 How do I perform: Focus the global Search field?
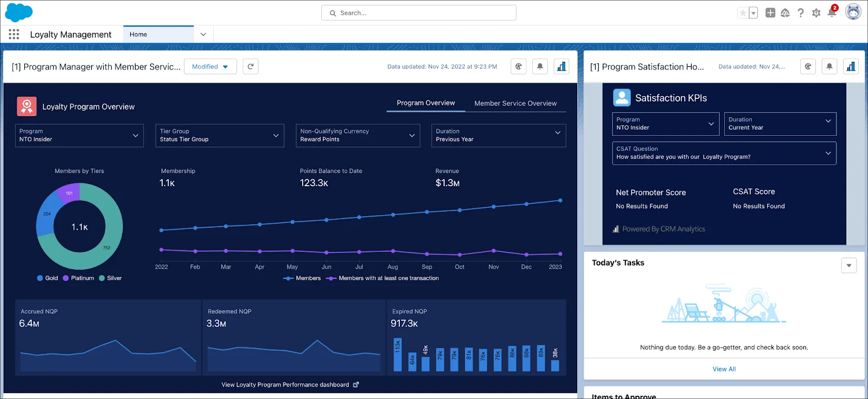(x=419, y=13)
